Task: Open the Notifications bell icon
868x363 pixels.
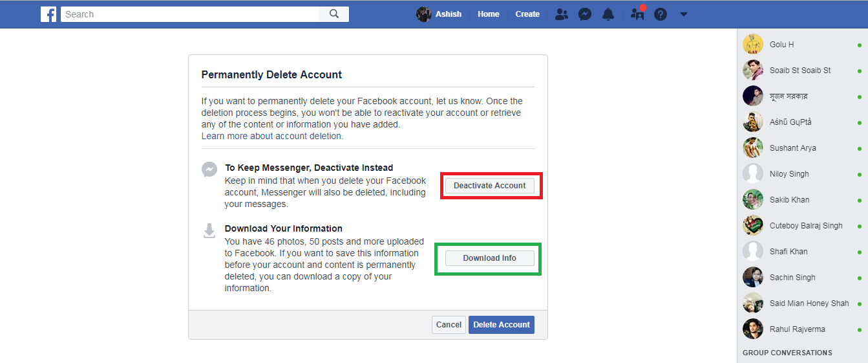Action: click(608, 14)
